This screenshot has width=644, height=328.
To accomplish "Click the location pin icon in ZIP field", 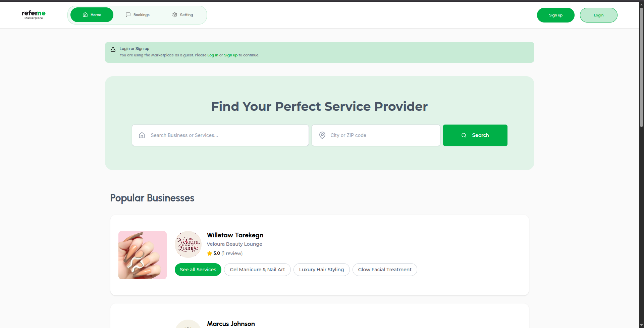I will [x=322, y=135].
